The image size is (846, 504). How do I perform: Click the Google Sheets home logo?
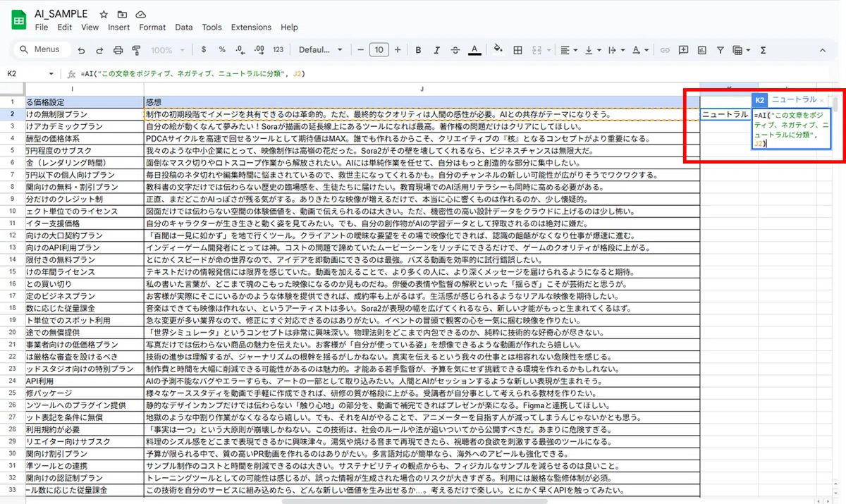point(19,20)
